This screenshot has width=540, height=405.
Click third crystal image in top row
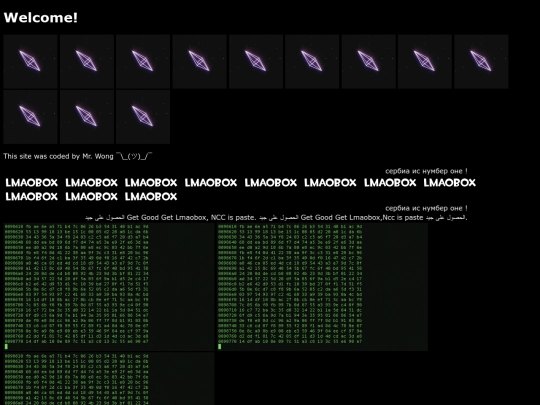pos(143,61)
